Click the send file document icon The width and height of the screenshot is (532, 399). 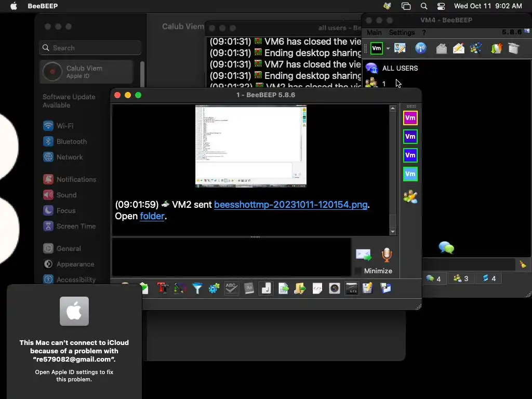pyautogui.click(x=283, y=288)
